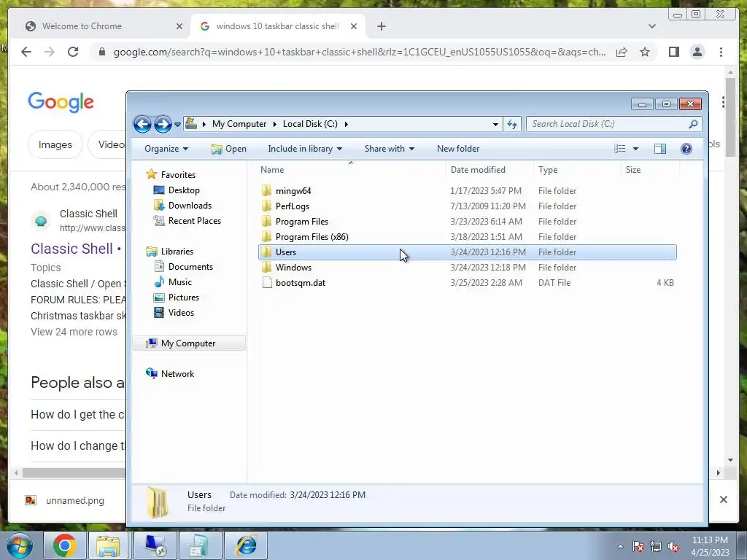Change view using the view icon
Screen dimensions: 747x560
coord(620,149)
